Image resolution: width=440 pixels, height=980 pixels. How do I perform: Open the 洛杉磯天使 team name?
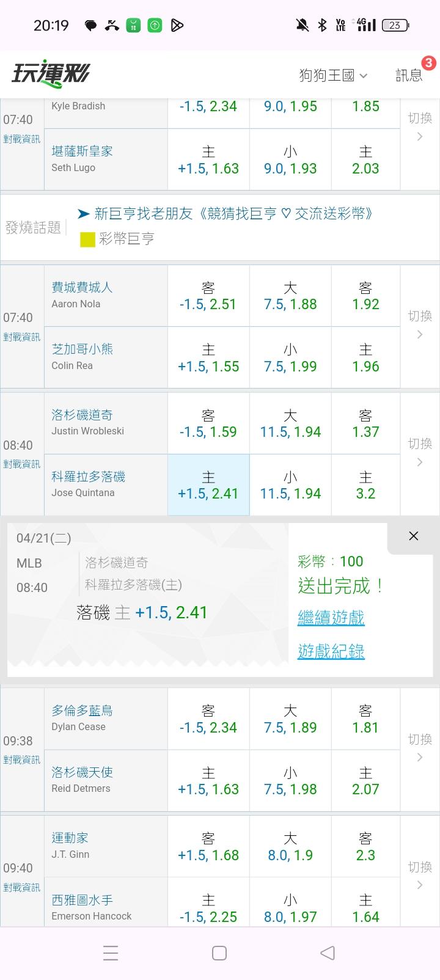(82, 772)
